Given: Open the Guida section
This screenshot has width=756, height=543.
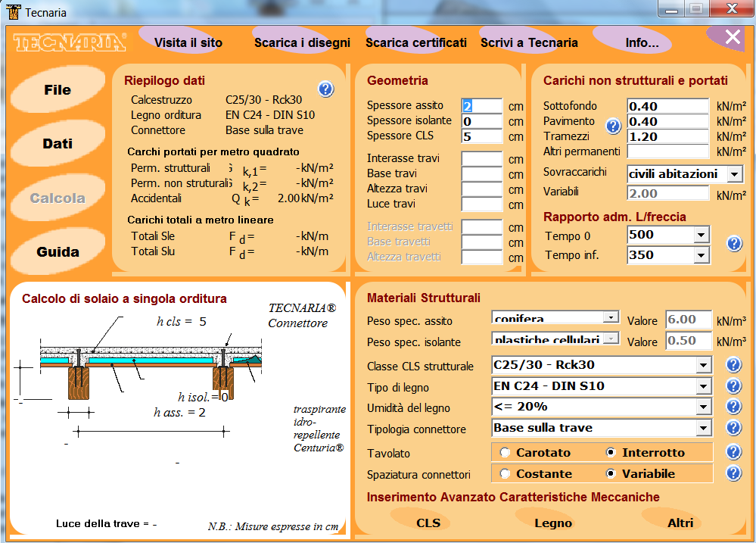Looking at the screenshot, I should click(x=58, y=251).
